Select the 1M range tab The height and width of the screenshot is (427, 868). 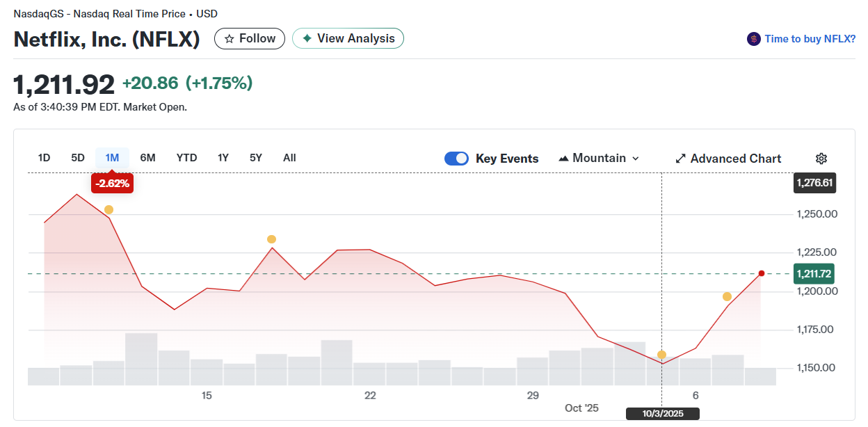tap(112, 158)
